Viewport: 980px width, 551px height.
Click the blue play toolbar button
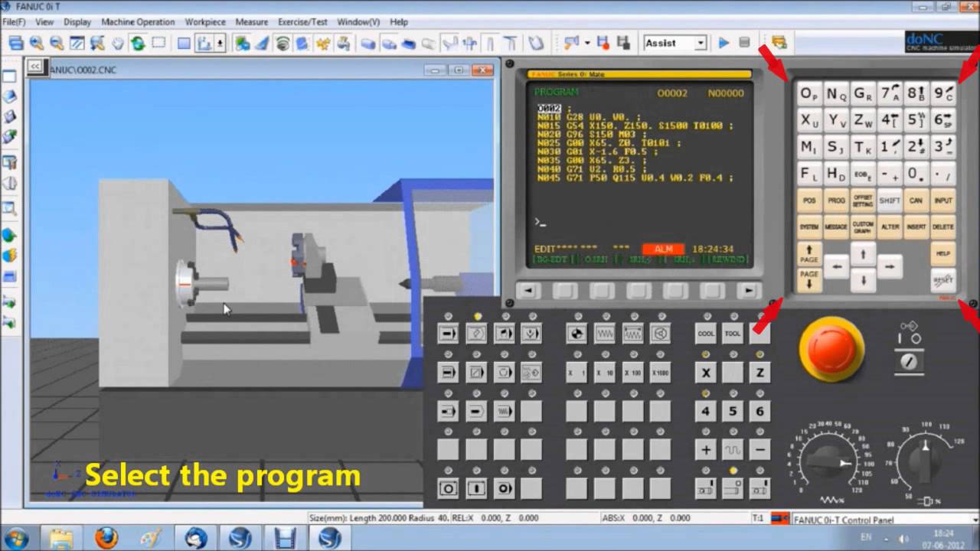click(724, 43)
